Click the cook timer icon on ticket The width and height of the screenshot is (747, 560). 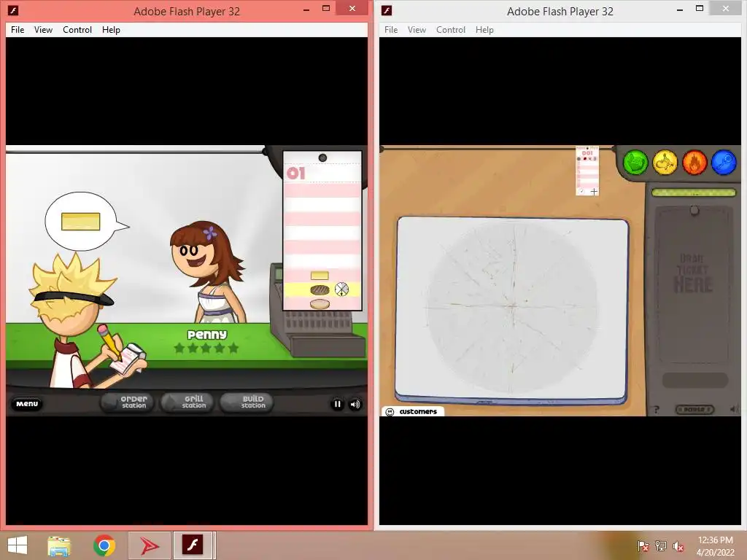[x=341, y=289]
